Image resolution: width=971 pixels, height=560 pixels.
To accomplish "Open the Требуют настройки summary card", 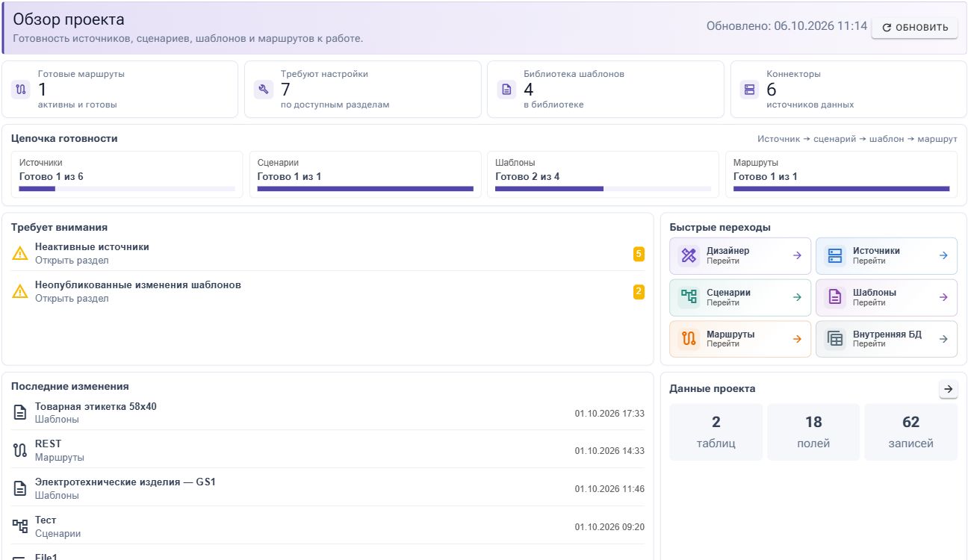I will [363, 90].
